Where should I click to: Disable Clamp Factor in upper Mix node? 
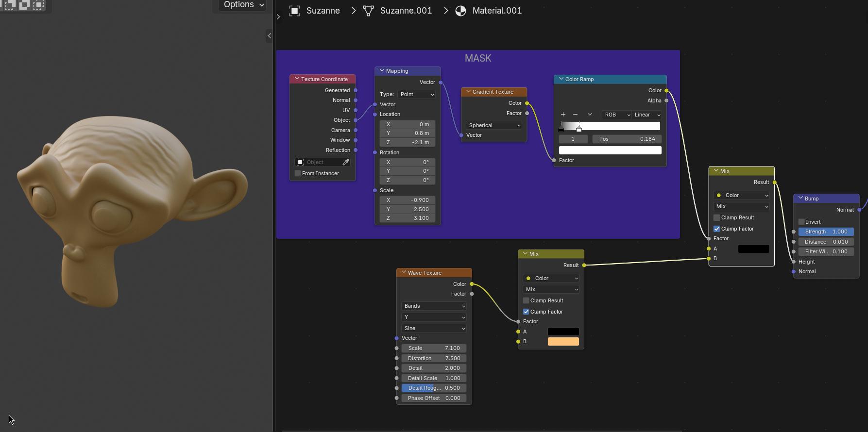tap(716, 229)
